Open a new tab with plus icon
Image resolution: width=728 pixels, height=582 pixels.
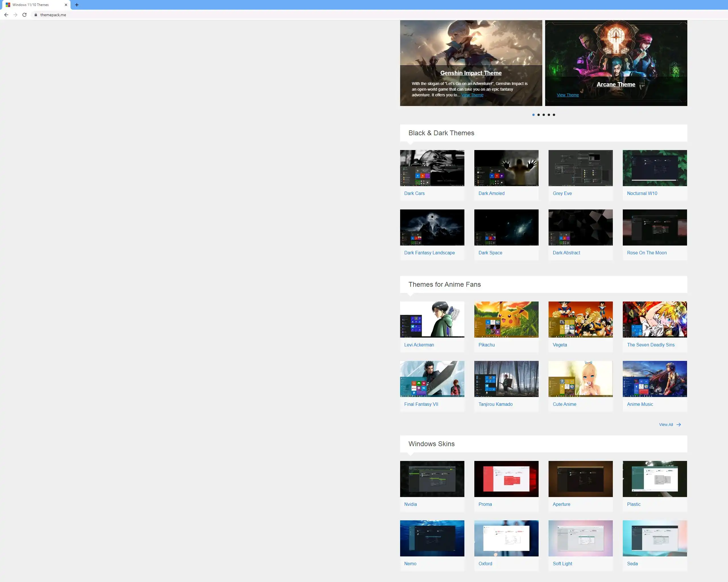pyautogui.click(x=77, y=5)
